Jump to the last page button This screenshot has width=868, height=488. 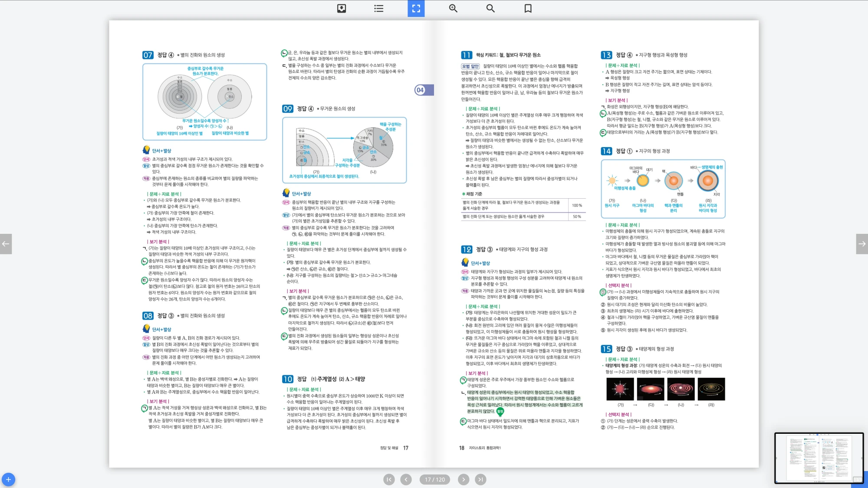(x=480, y=479)
